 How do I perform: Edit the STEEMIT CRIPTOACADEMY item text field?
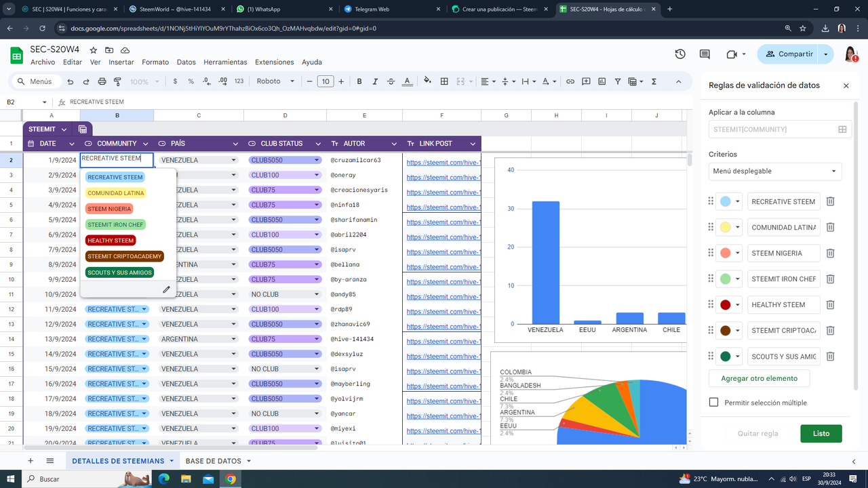click(784, 330)
